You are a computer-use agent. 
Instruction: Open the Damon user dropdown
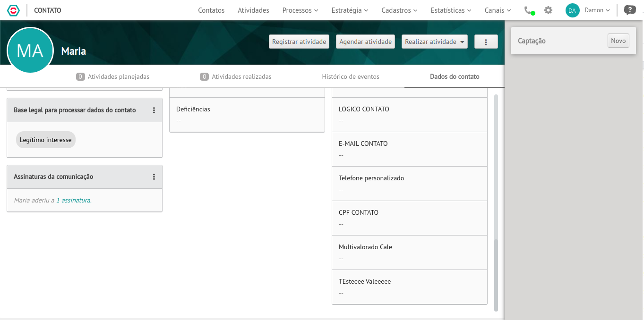[598, 10]
